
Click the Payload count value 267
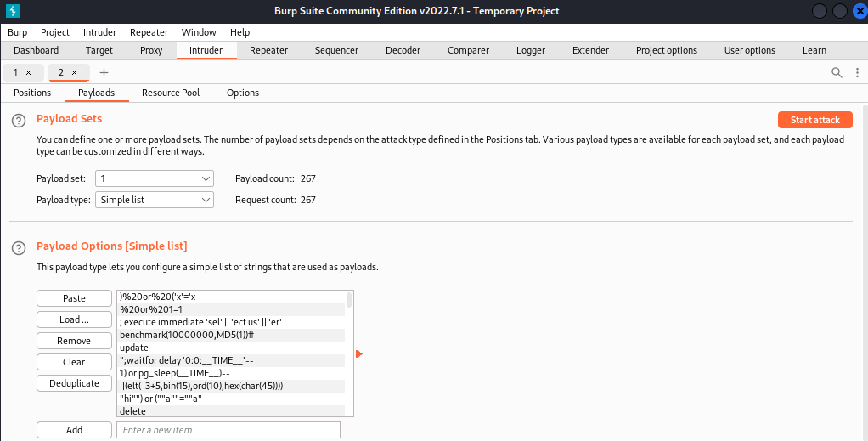pyautogui.click(x=307, y=178)
